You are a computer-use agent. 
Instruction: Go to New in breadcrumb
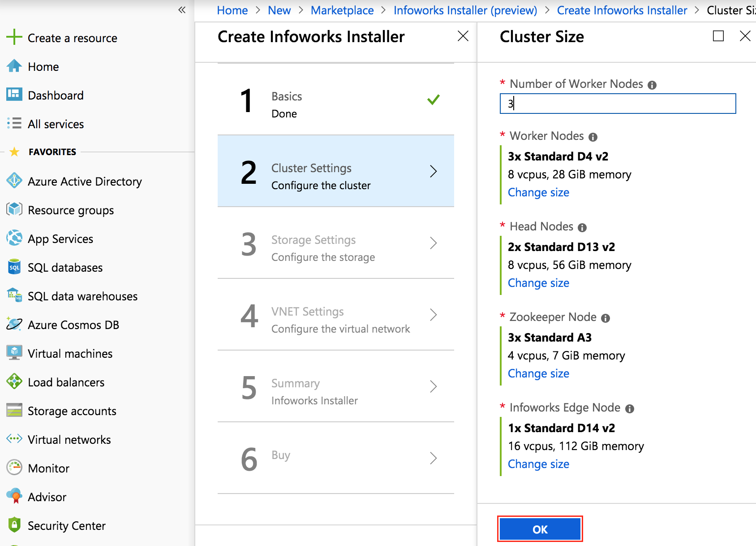[x=279, y=10]
